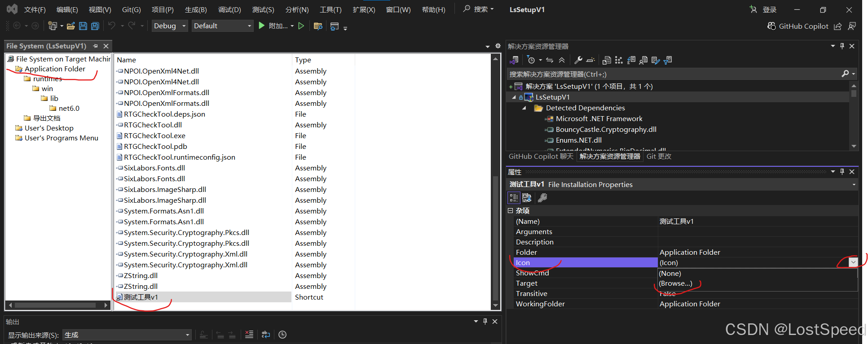Click the File System Editor icon in Solution Explorer
The height and width of the screenshot is (344, 868).
pos(607,60)
